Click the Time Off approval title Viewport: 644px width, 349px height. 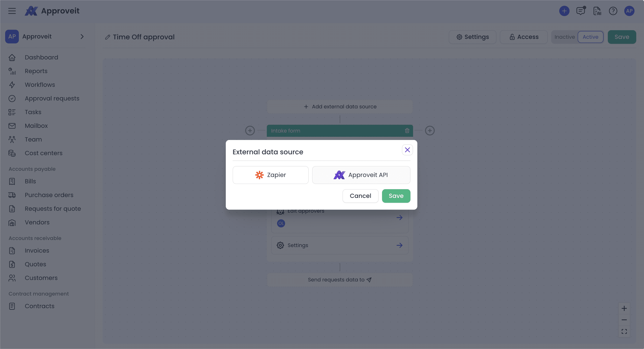click(x=144, y=37)
